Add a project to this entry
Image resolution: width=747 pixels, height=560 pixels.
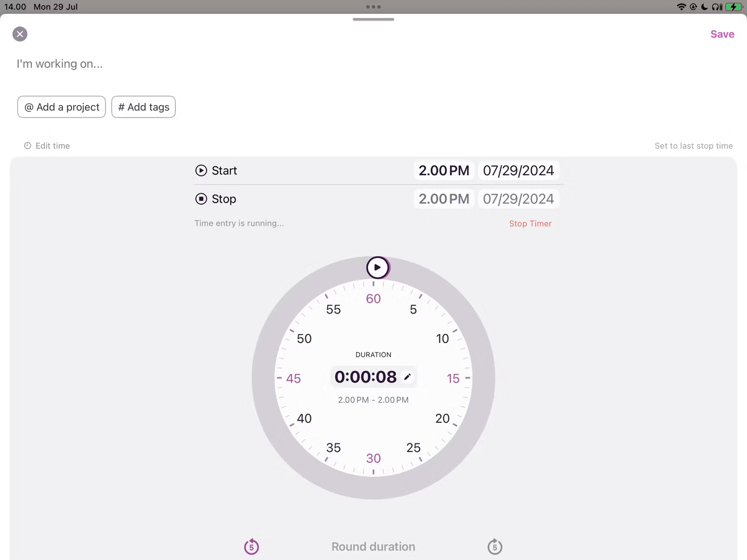61,107
